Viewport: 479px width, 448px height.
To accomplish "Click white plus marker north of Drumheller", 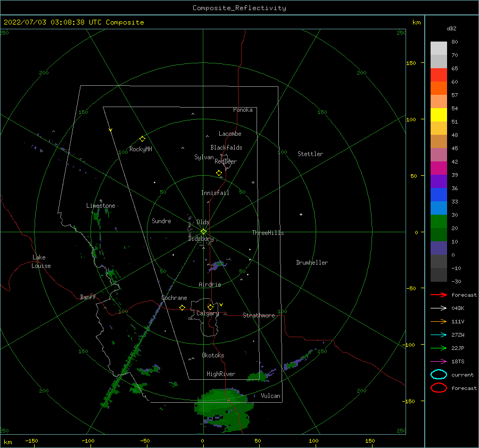I will (301, 214).
